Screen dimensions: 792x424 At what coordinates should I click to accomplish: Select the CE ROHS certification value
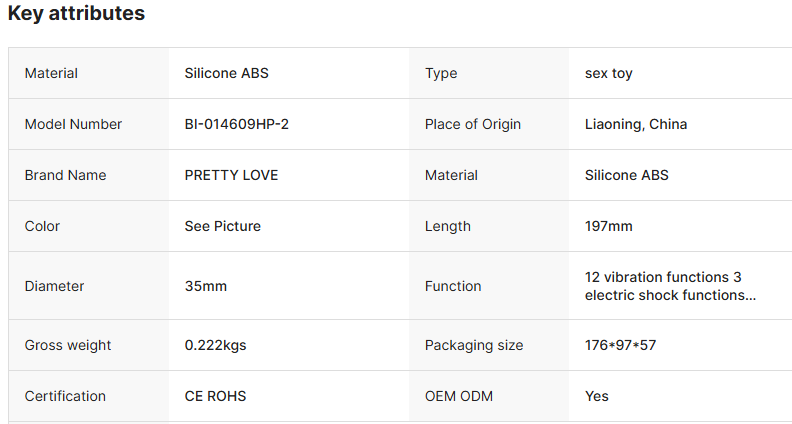pos(215,396)
